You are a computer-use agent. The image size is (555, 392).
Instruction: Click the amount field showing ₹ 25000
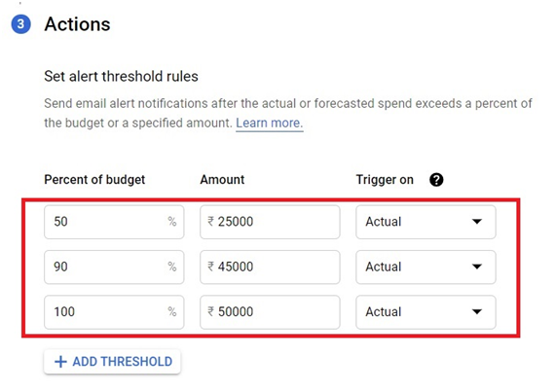pos(270,222)
